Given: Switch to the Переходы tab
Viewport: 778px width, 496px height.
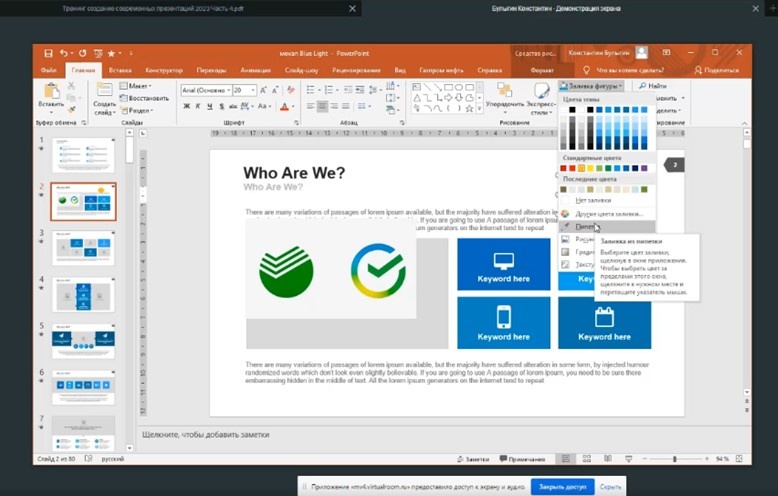Looking at the screenshot, I should tap(211, 70).
